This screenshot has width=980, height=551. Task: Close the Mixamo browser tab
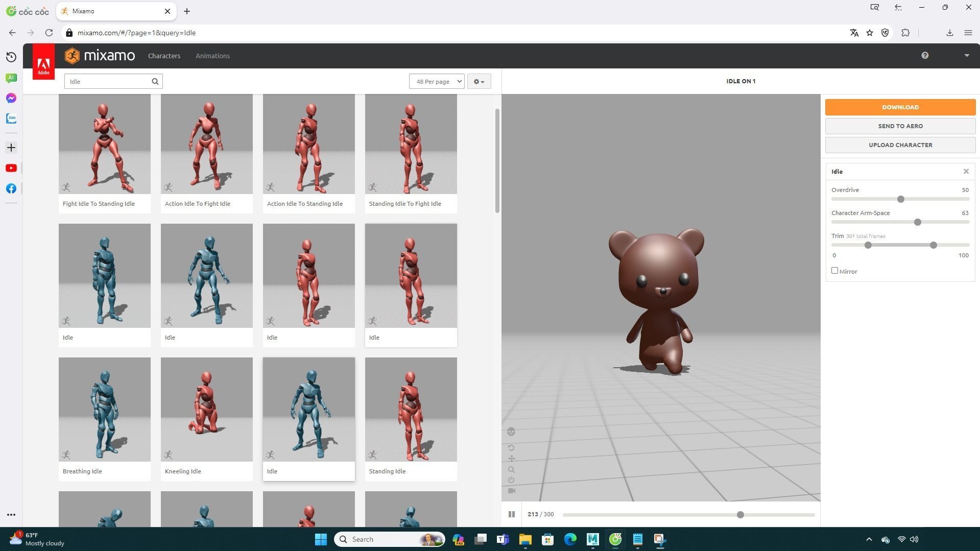click(167, 11)
